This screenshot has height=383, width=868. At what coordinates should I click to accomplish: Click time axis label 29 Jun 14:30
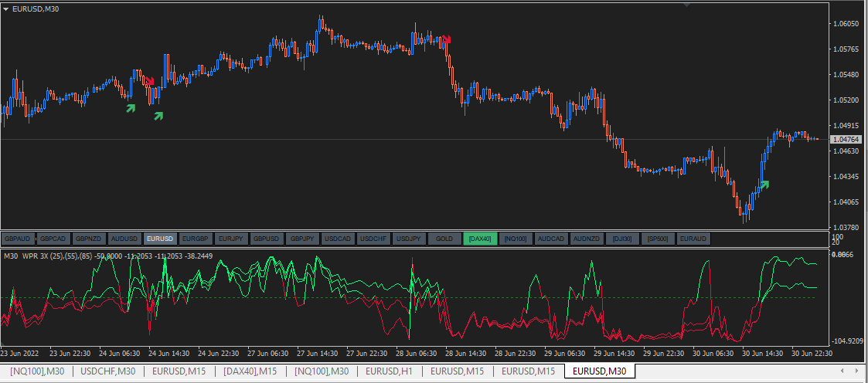(x=613, y=353)
